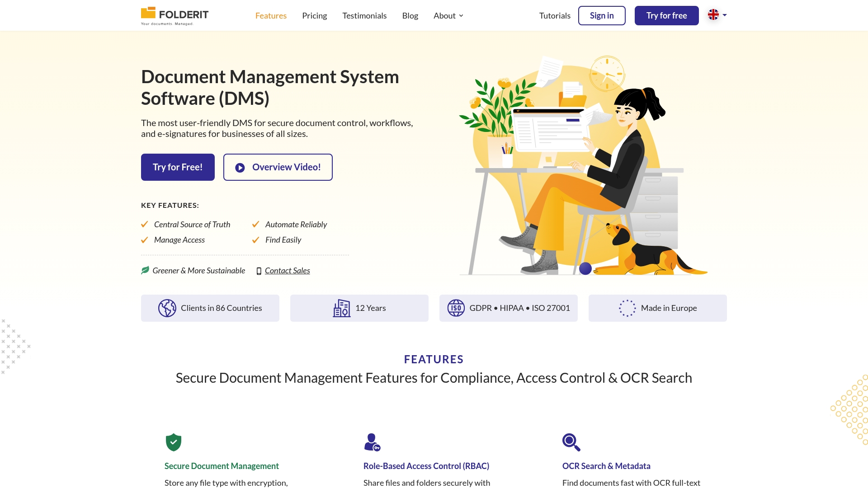Go to the Features menu item
This screenshot has width=868, height=488.
271,15
